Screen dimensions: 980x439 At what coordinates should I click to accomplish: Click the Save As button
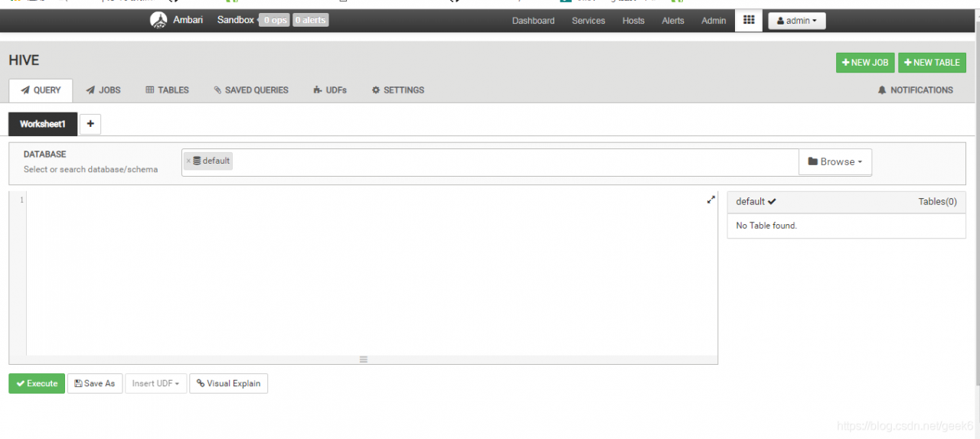pos(95,383)
